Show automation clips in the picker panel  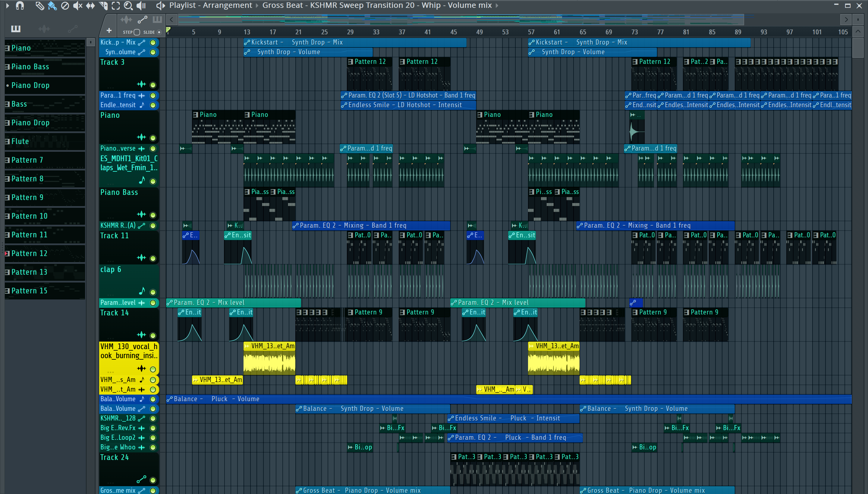click(73, 29)
